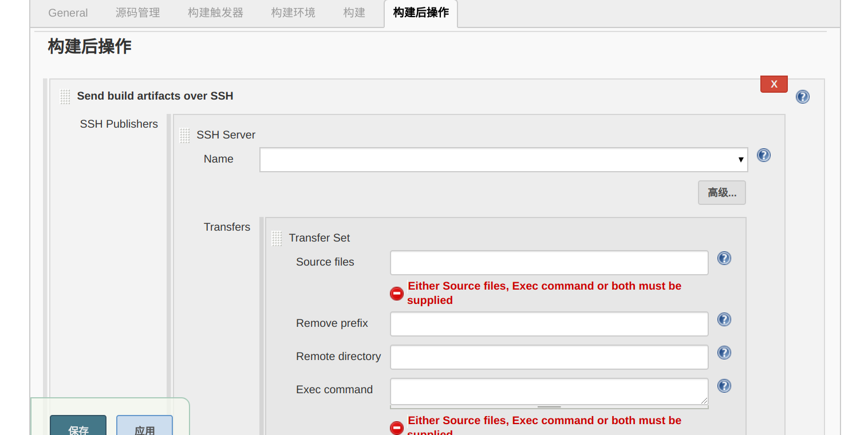Open help icon next to SSH Server Name

tap(764, 155)
